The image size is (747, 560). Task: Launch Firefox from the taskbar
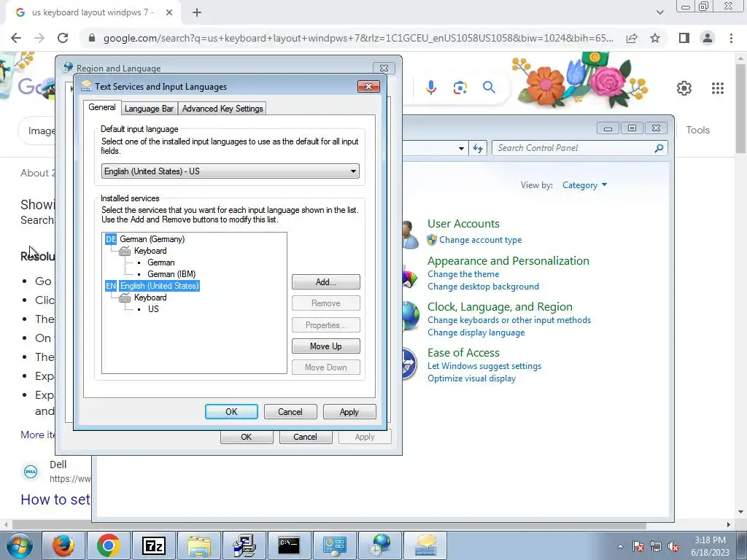[63, 545]
